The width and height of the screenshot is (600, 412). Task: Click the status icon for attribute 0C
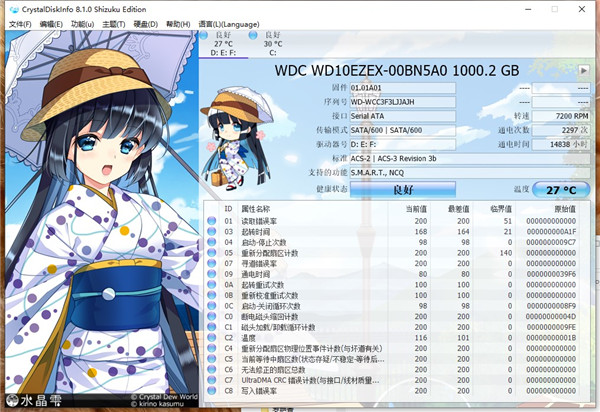(x=212, y=306)
